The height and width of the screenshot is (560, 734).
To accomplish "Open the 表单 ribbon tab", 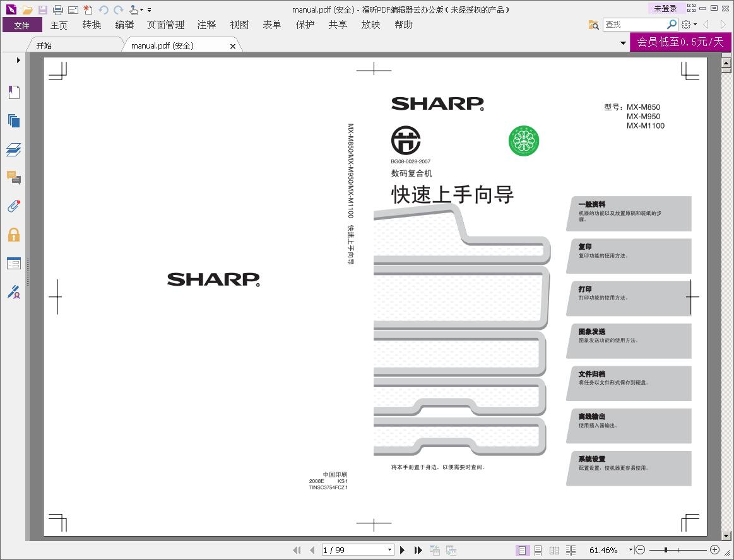I will tap(272, 25).
